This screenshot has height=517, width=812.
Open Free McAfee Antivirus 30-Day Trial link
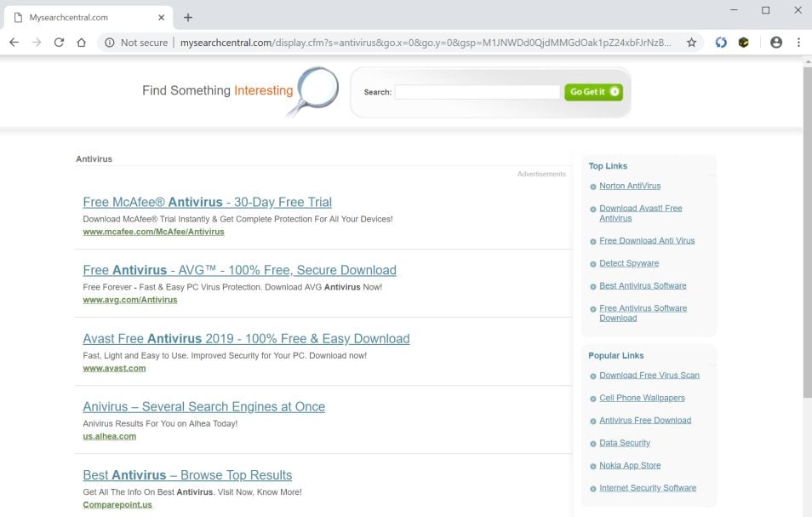coord(207,202)
